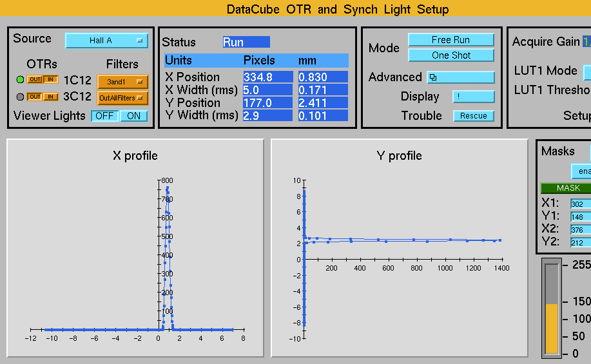The width and height of the screenshot is (591, 364).
Task: Set 1C12 OTR to OUT
Action: 35,80
